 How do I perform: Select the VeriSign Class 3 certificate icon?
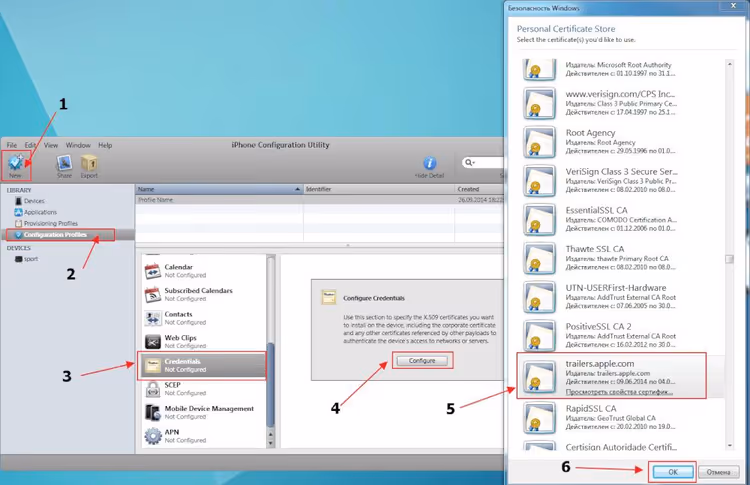pos(540,181)
